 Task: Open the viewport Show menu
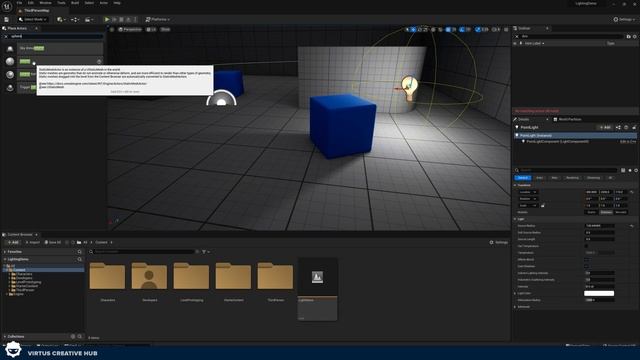[x=165, y=29]
